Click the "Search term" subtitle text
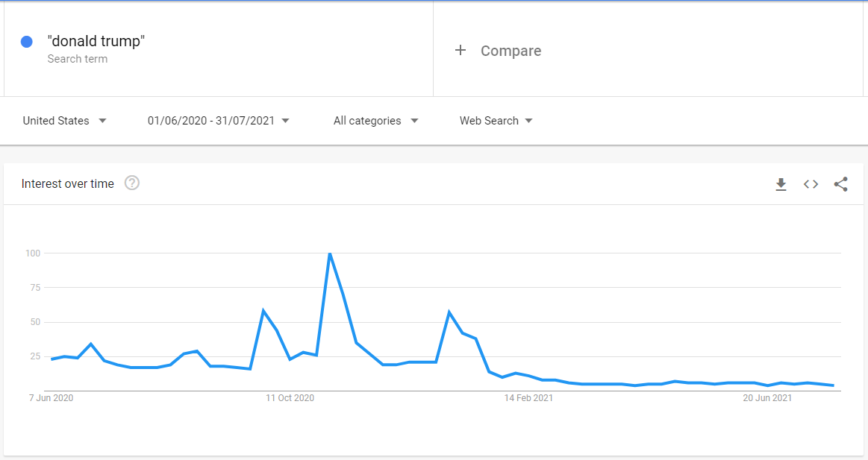 point(78,59)
